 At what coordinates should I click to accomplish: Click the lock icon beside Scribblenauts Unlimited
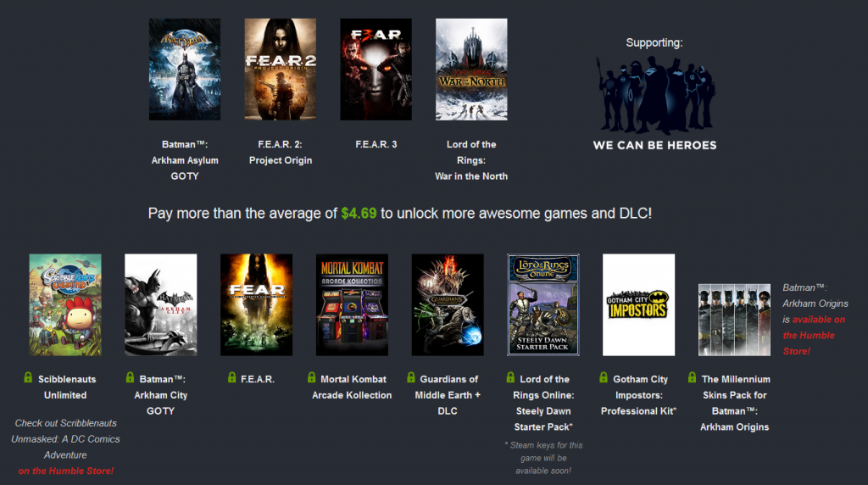click(x=30, y=378)
